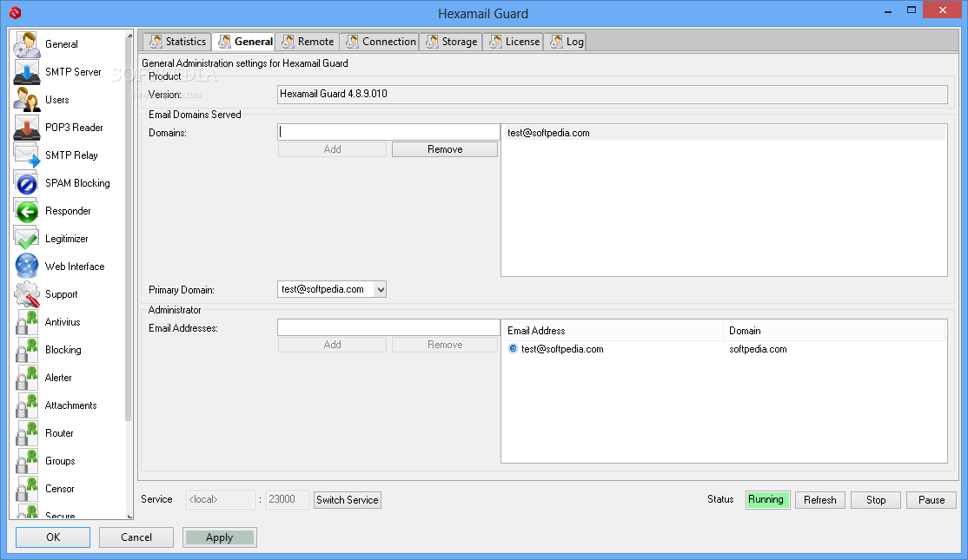Select the General tab

[245, 42]
